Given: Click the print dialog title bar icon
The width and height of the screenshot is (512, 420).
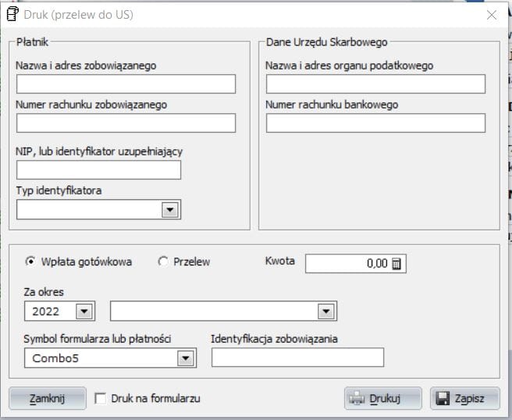Looking at the screenshot, I should 12,14.
